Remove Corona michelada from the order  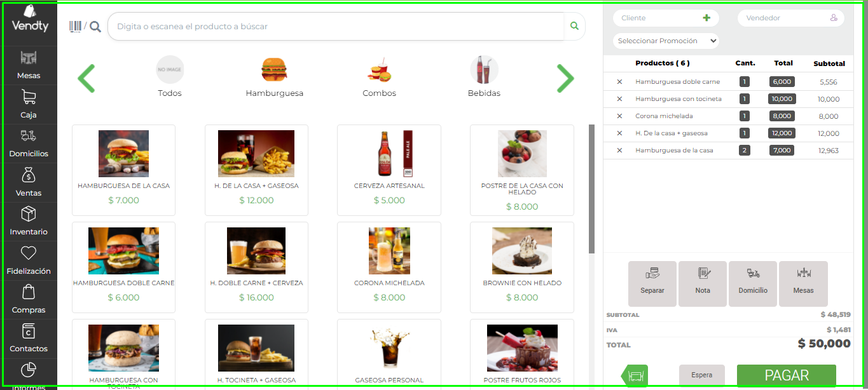click(619, 116)
